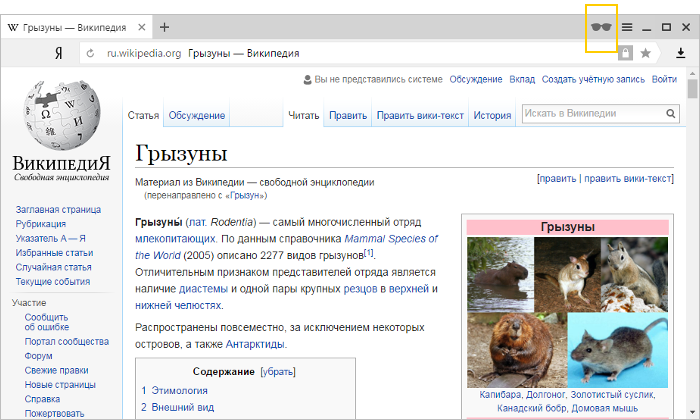Open the beaver photo in the infobox

click(517, 350)
